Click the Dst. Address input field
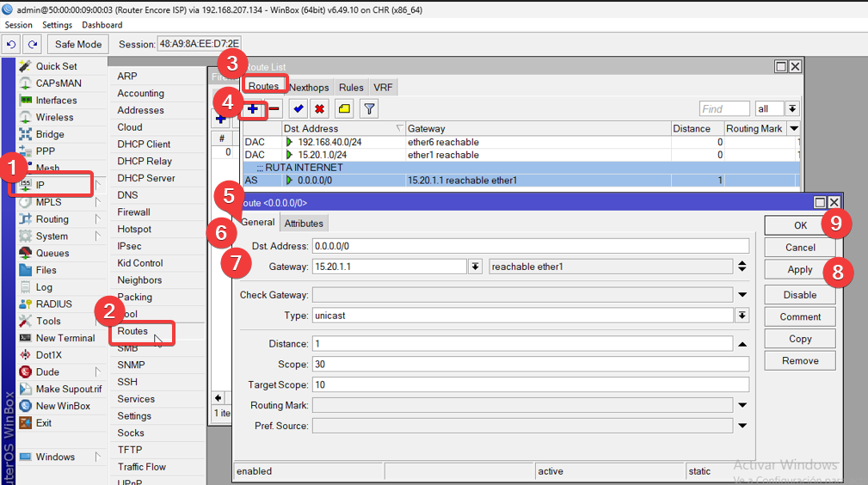The height and width of the screenshot is (485, 868). [x=530, y=246]
